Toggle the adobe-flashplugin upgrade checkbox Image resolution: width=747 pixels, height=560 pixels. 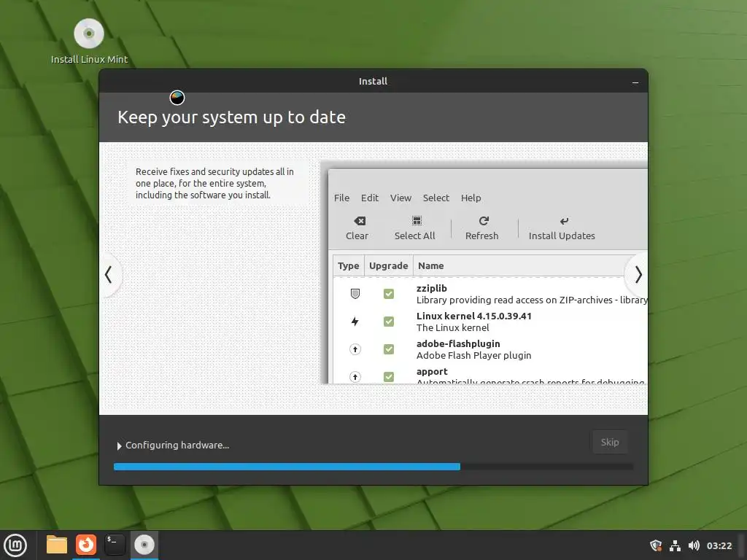[x=389, y=349]
